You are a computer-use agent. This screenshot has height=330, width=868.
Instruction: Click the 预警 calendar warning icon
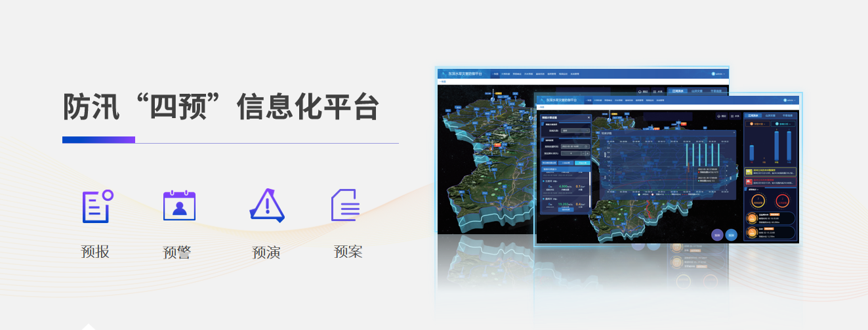tap(179, 206)
